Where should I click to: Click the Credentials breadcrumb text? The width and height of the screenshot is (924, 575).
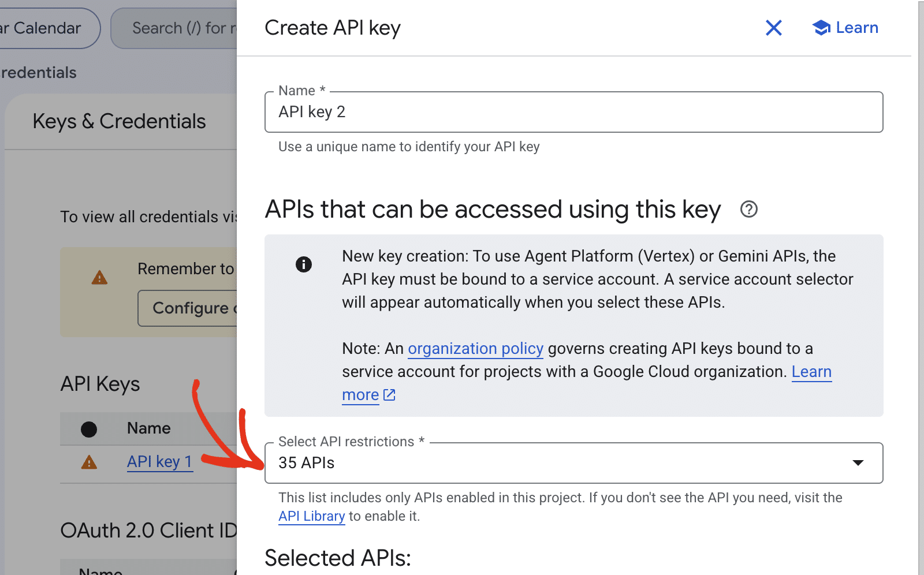(38, 73)
